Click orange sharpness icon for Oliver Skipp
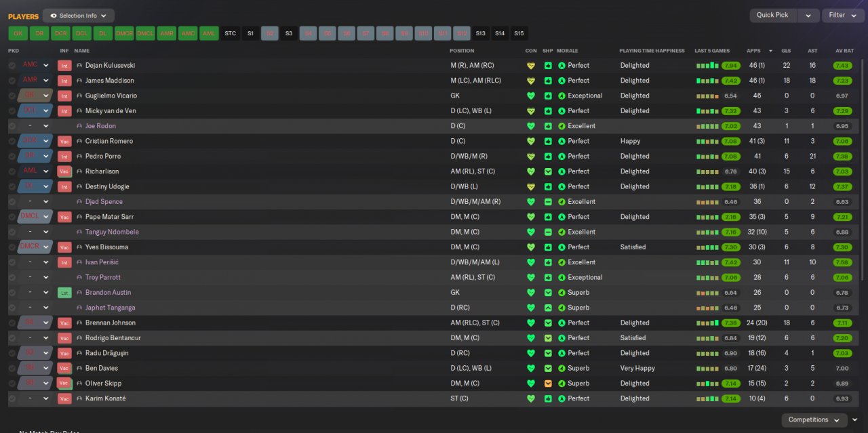The height and width of the screenshot is (433, 868). [x=548, y=384]
